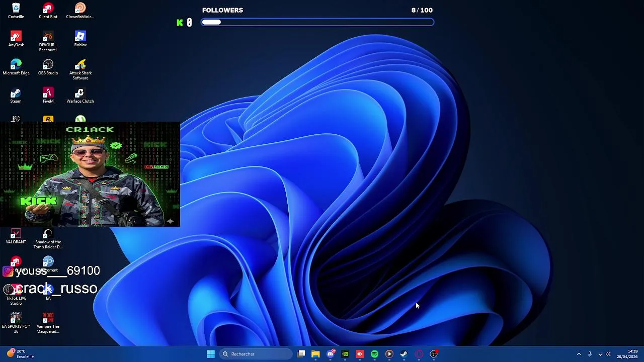The width and height of the screenshot is (644, 362).
Task: Open Task View in the taskbar
Action: point(301,354)
